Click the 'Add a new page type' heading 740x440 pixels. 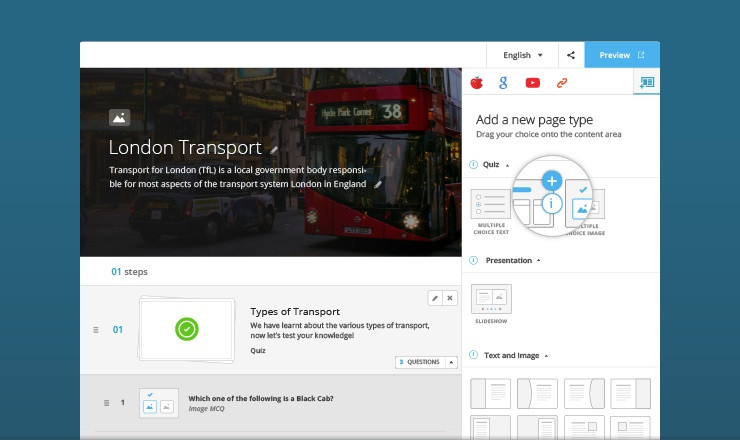coord(534,120)
